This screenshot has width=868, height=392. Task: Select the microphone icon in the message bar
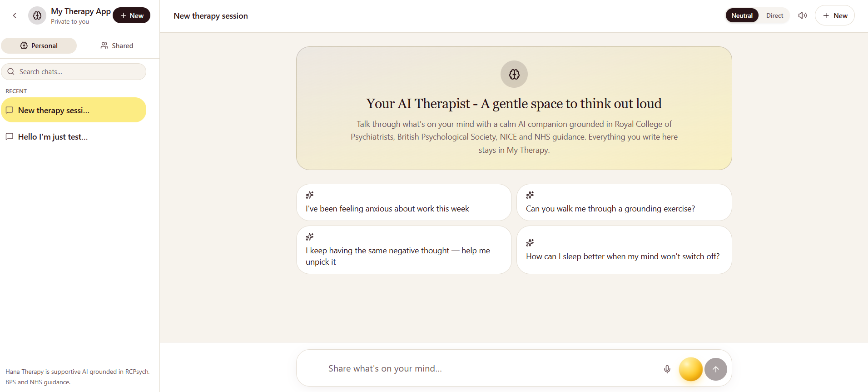coord(667,369)
